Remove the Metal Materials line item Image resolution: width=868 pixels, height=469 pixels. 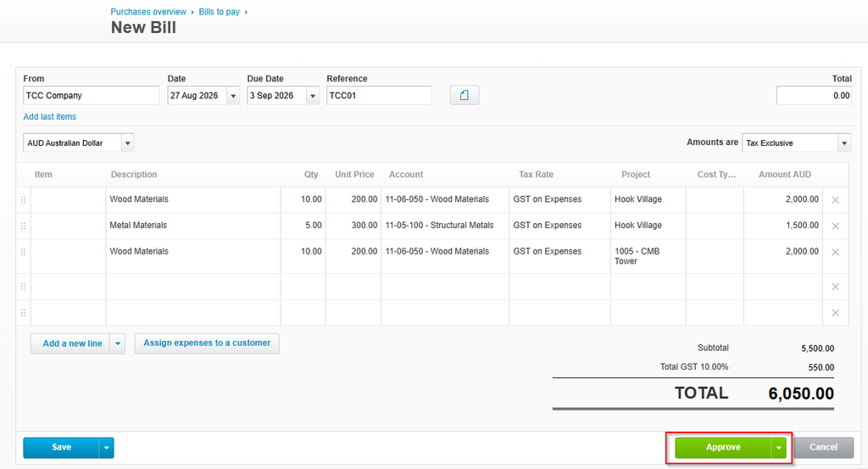tap(835, 226)
